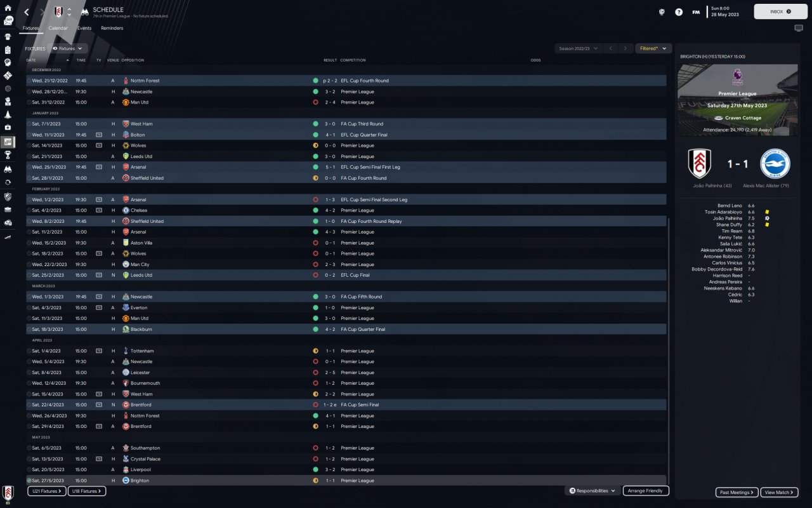The image size is (812, 508).
Task: Open the Squad shirt icon in sidebar
Action: 8,36
